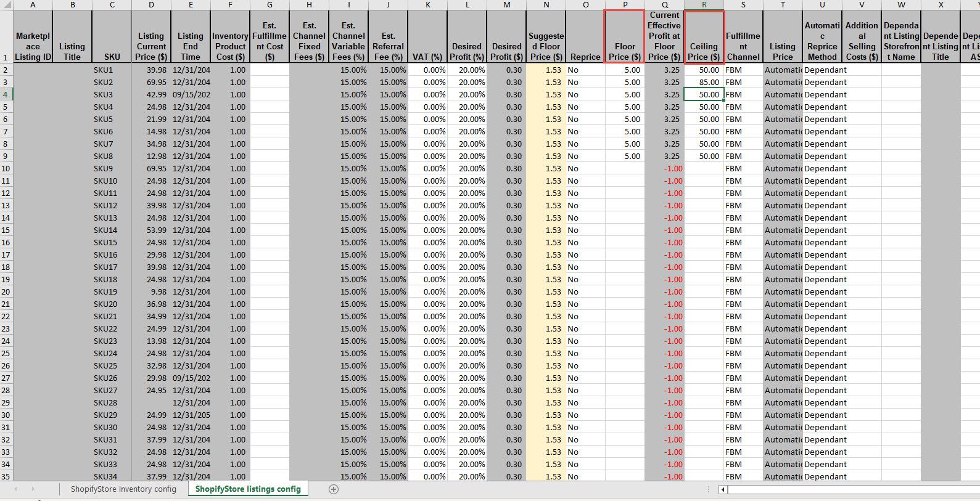This screenshot has width=980, height=501.
Task: Select FBM cell for SKU12
Action: [743, 205]
